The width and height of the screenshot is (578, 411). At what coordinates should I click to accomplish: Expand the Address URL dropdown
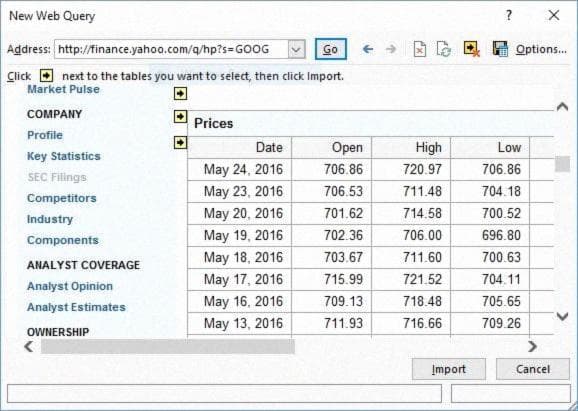click(296, 49)
